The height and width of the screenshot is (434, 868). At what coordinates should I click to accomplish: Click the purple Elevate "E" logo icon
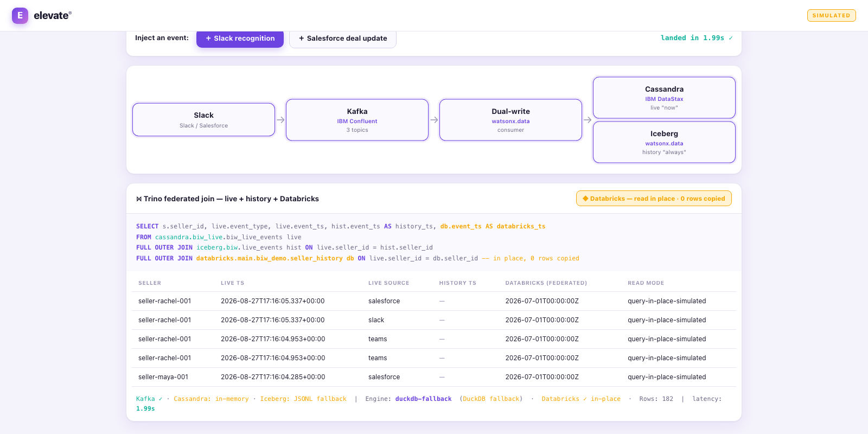20,15
